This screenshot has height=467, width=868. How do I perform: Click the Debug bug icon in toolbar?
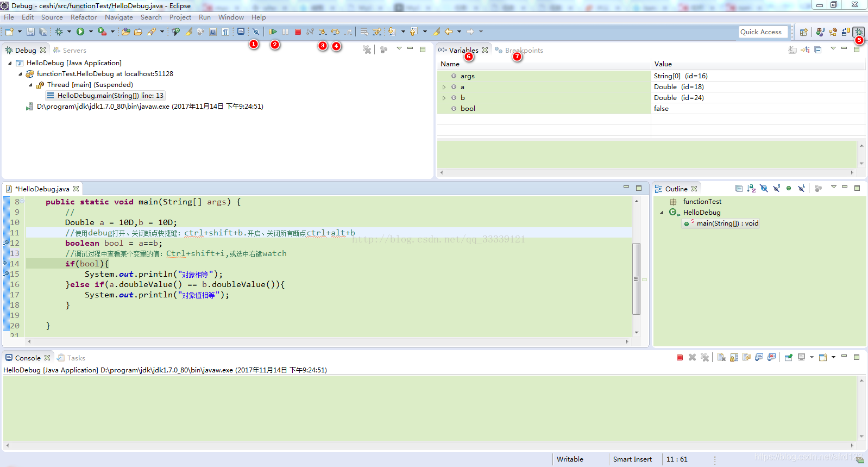pos(59,32)
